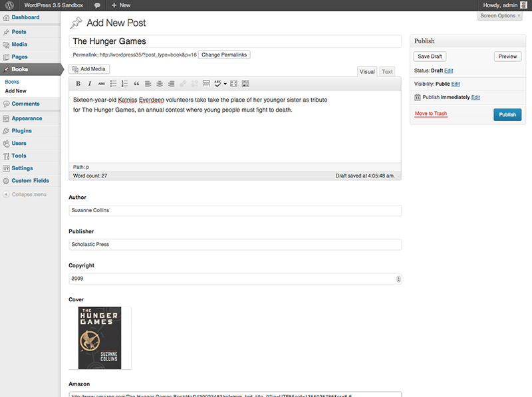Open the Custom Fields menu
The height and width of the screenshot is (397, 532).
coord(30,180)
